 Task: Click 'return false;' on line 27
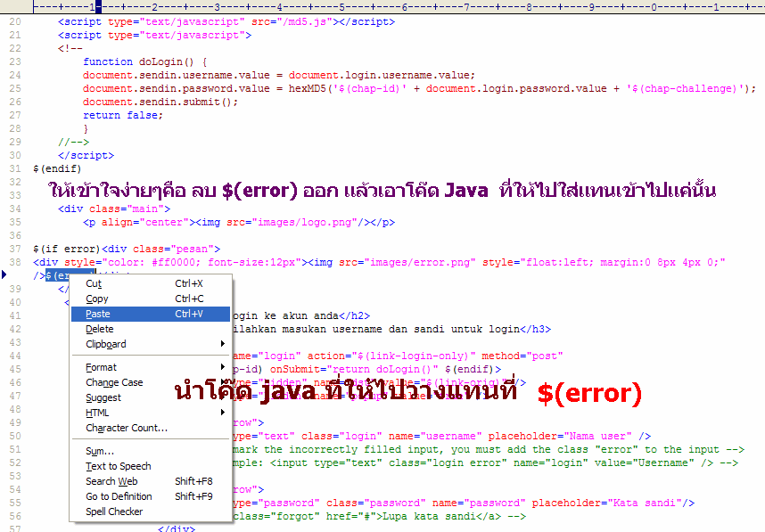123,116
